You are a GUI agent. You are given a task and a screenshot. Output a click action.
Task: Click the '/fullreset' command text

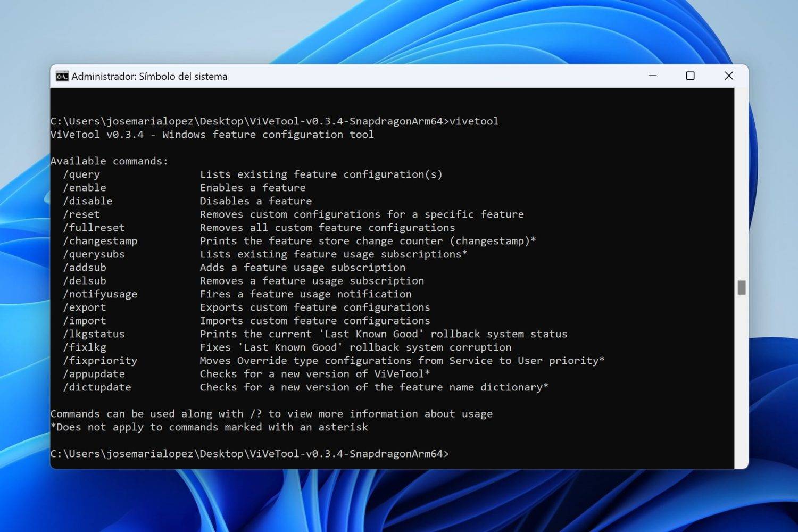click(x=94, y=228)
